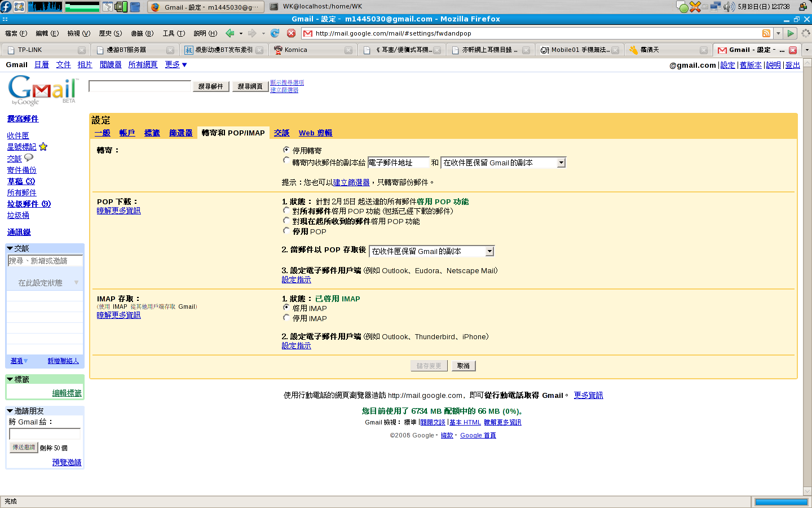
Task: Collapse the 標籤 labels panel
Action: tap(10, 379)
